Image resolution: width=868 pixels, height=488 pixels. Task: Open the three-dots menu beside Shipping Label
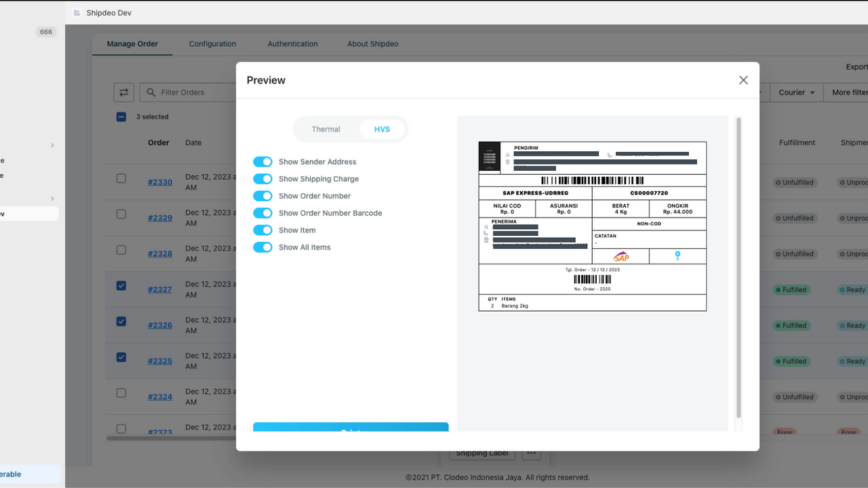tap(531, 453)
